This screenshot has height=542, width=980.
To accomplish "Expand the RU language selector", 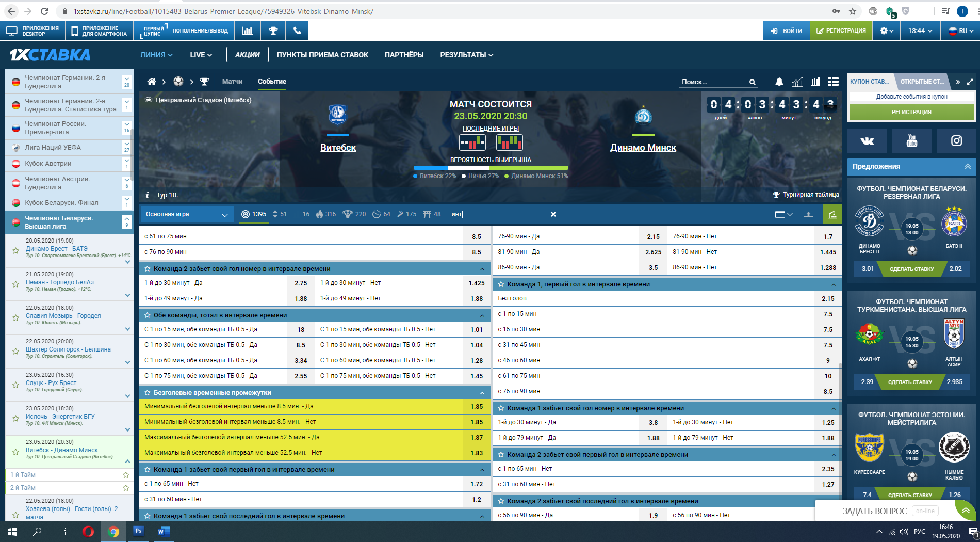I will point(961,31).
